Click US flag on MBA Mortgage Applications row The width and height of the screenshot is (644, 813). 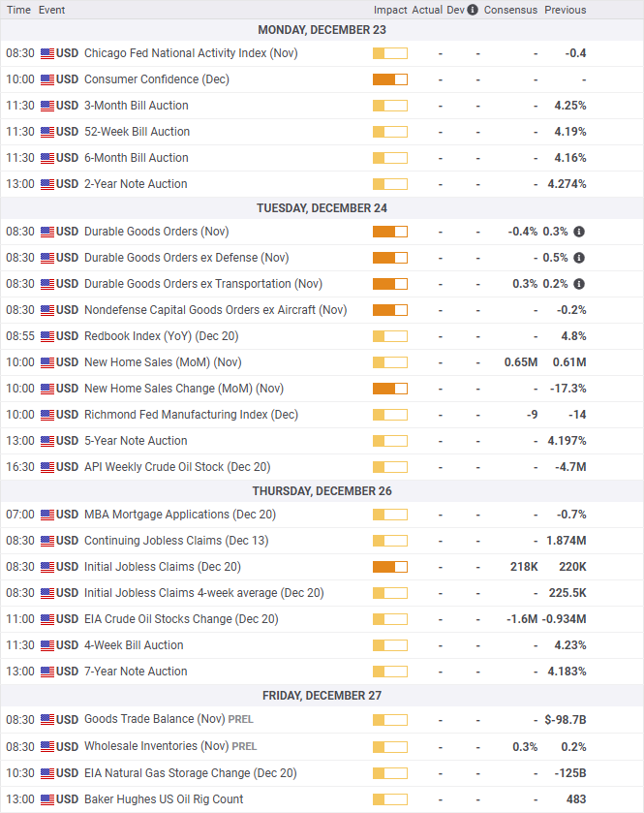pos(47,515)
